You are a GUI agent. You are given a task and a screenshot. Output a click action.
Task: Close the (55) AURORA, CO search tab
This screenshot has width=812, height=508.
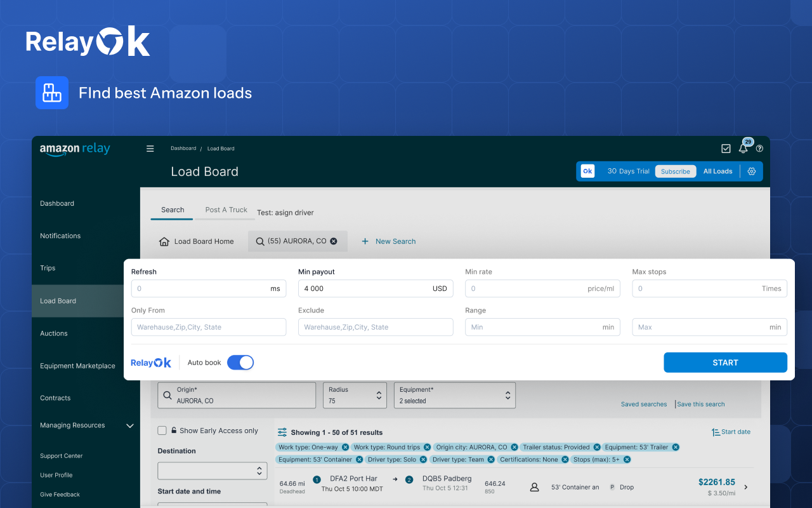pos(334,241)
